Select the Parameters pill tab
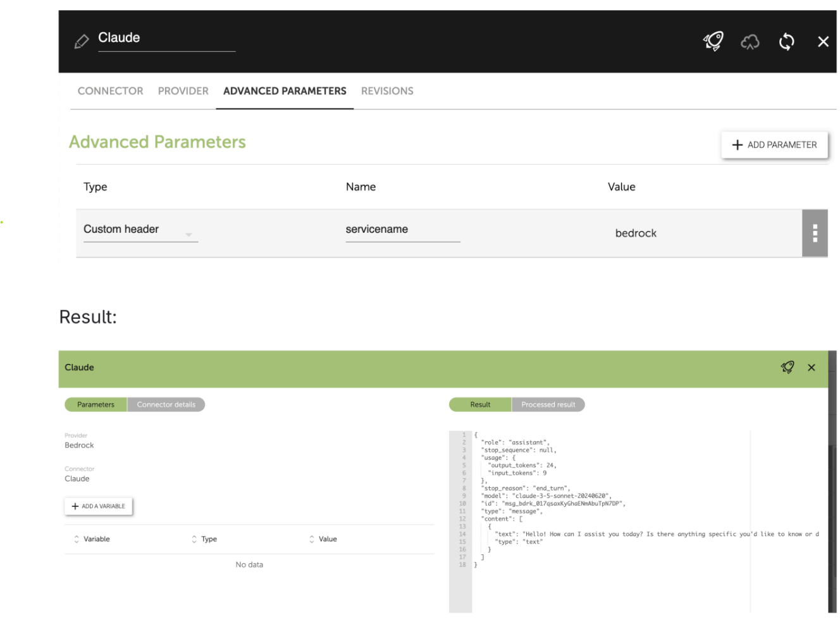The height and width of the screenshot is (624, 840). 96,404
